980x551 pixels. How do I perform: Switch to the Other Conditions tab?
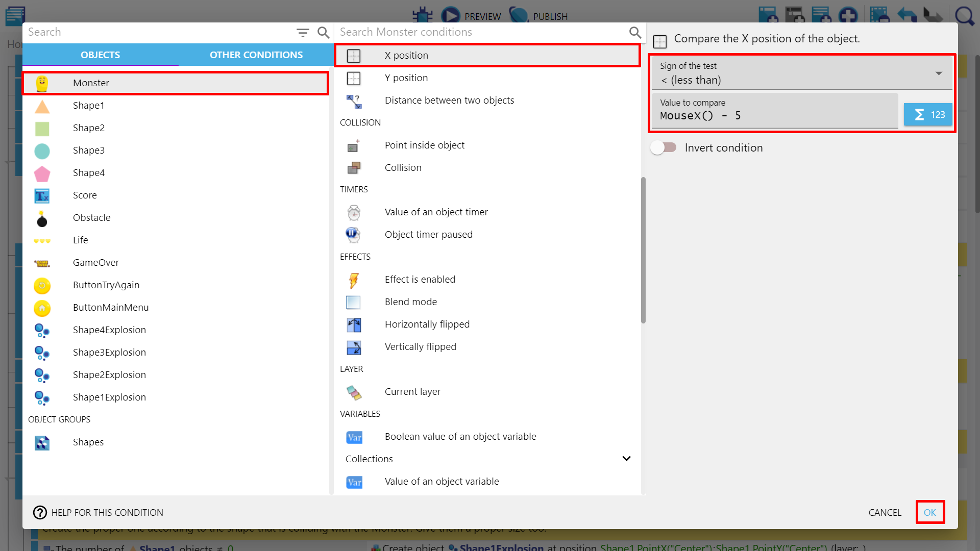click(x=256, y=55)
